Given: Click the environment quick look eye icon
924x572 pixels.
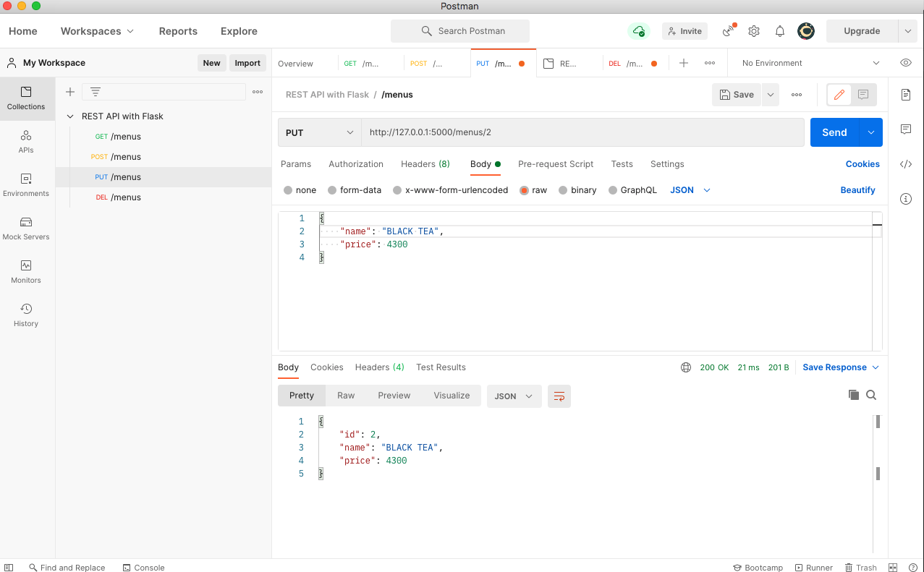Looking at the screenshot, I should coord(906,63).
